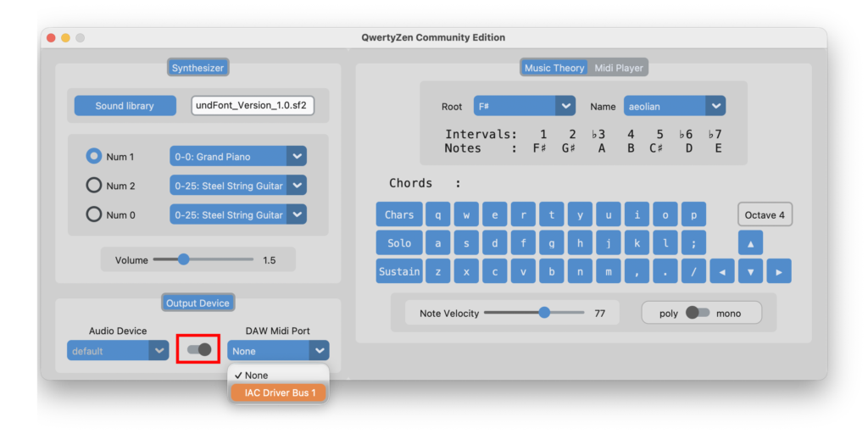Open the Num 0 Steel String Guitar dropdown
The width and height of the screenshot is (868, 434).
pyautogui.click(x=238, y=214)
